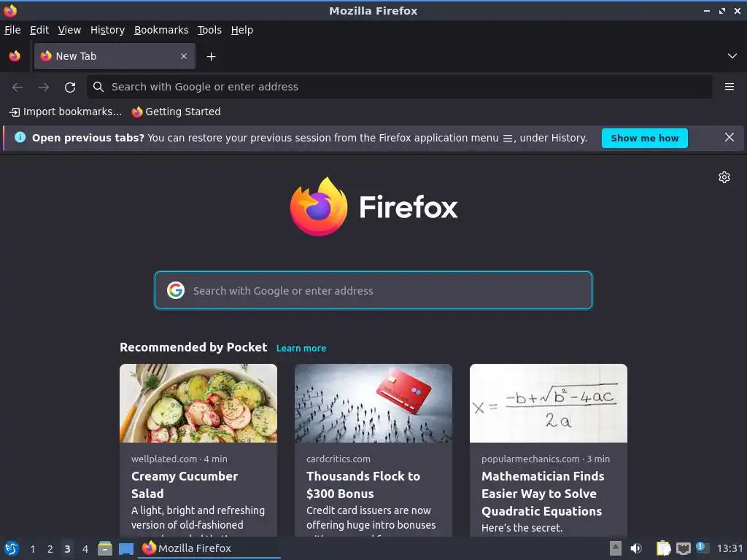
Task: Open the Tools menu
Action: coord(209,30)
